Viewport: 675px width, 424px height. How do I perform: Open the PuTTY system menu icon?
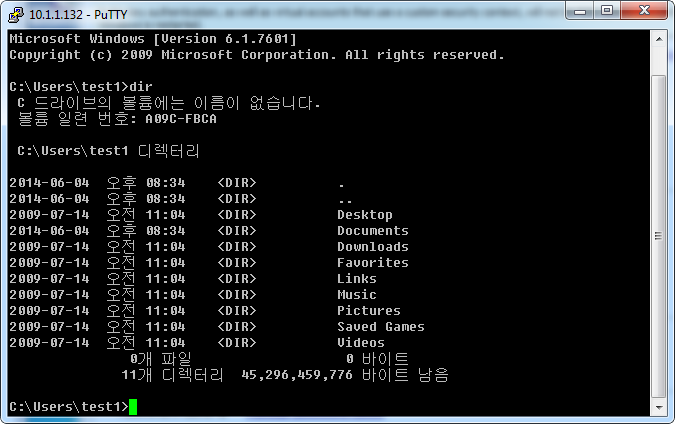[15, 14]
